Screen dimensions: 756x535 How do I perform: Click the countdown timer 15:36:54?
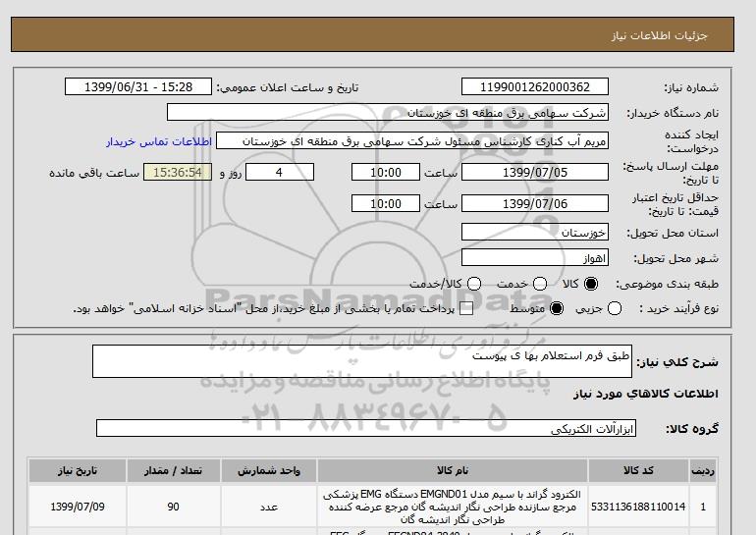(x=178, y=172)
